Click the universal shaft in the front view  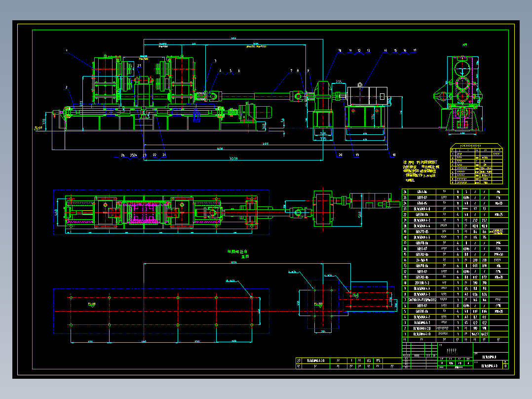point(255,96)
